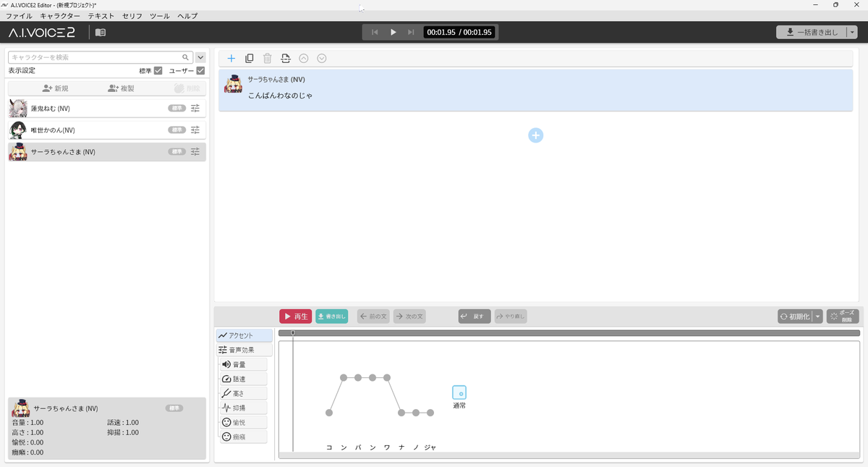
Task: Open the dictionary book icon in the header
Action: coord(101,32)
